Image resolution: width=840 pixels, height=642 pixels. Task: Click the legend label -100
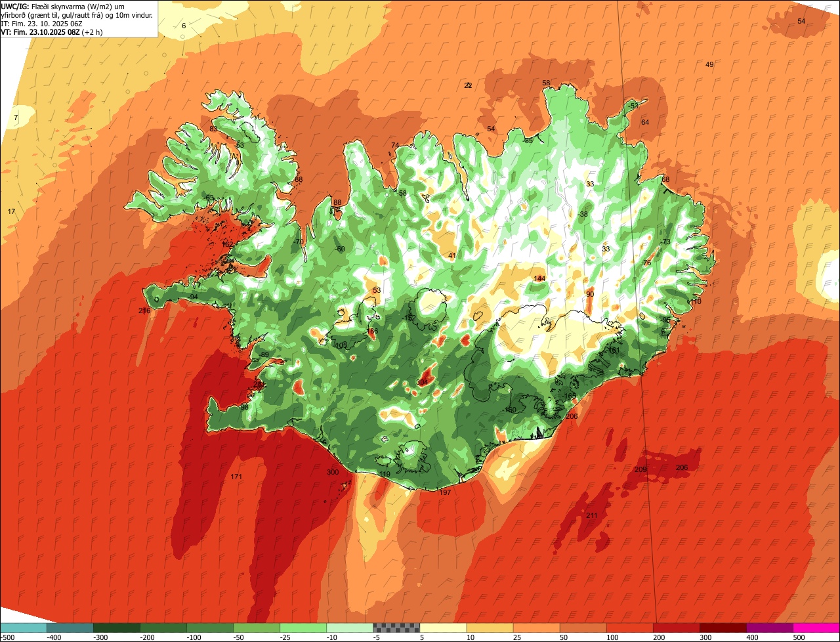tap(195, 637)
